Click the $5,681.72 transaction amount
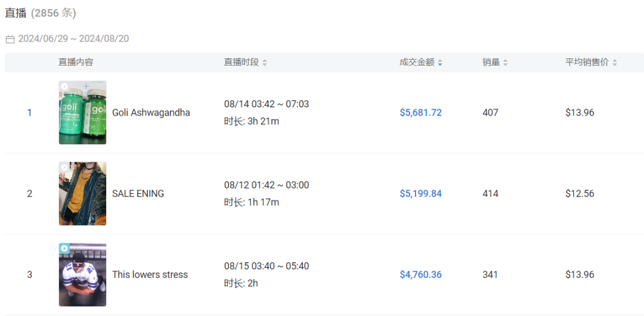The height and width of the screenshot is (316, 644). [x=420, y=113]
